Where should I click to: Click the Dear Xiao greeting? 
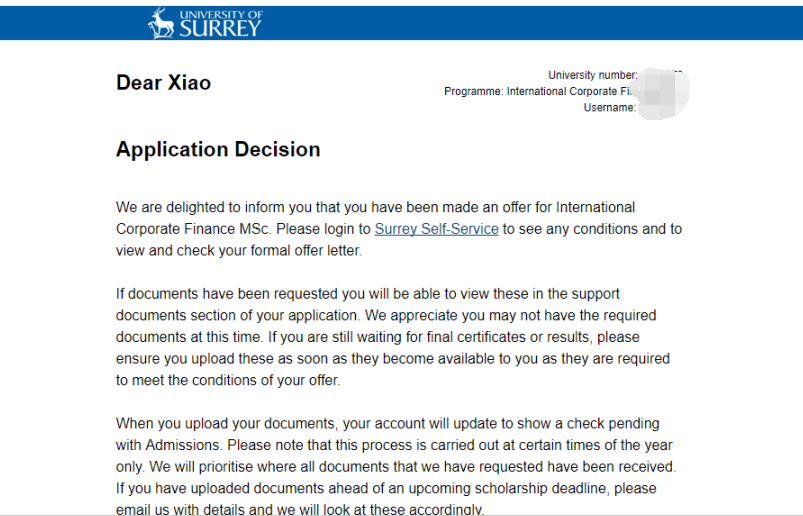(x=163, y=83)
